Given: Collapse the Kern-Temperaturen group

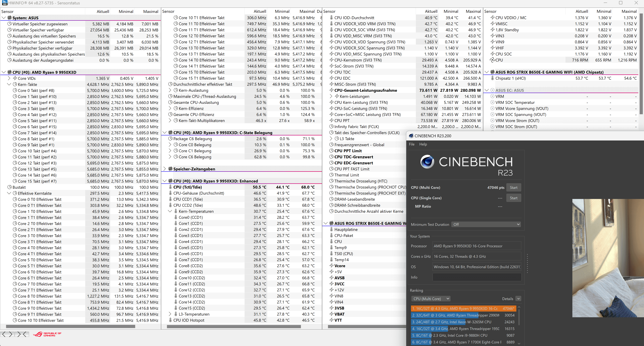Looking at the screenshot, I should (x=170, y=211).
